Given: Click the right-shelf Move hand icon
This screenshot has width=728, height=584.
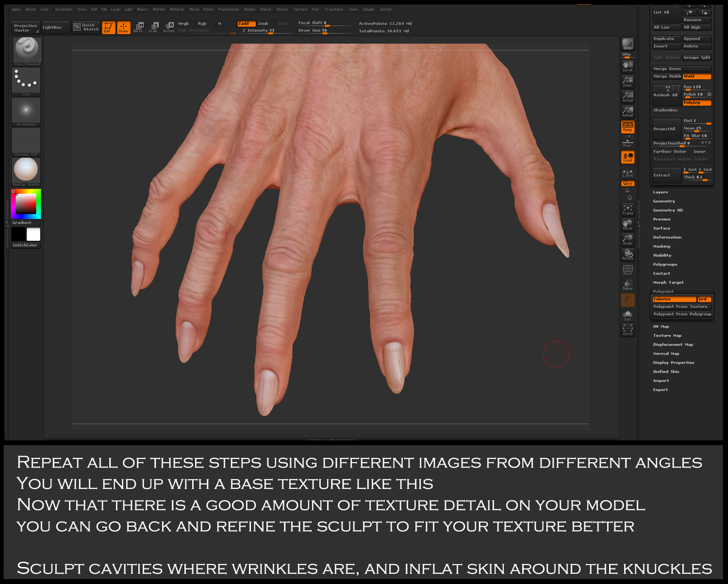Looking at the screenshot, I should click(x=628, y=225).
